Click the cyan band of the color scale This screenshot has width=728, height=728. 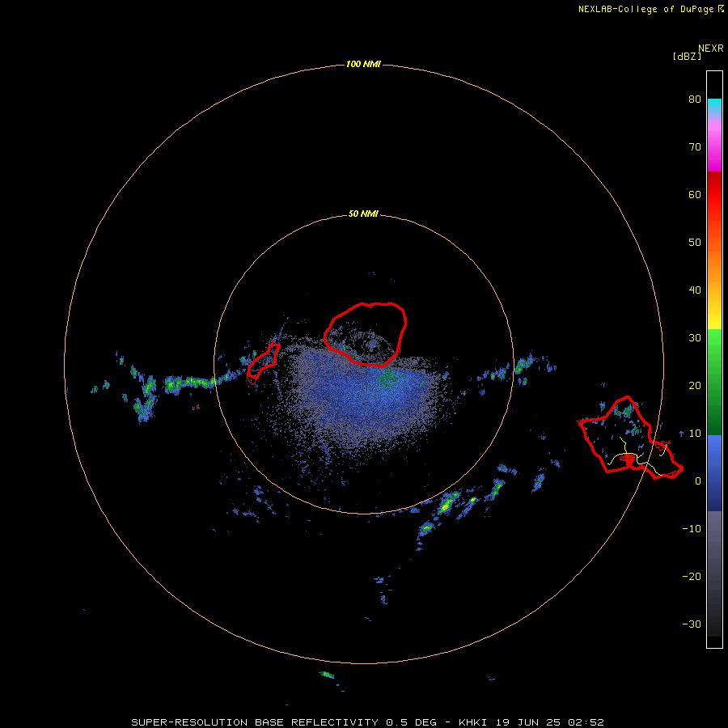coord(714,105)
